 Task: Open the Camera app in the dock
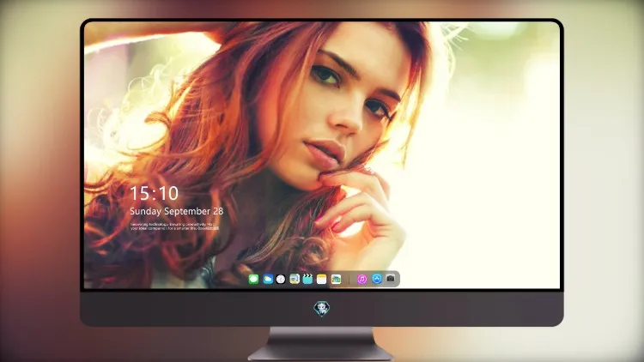[x=391, y=279]
